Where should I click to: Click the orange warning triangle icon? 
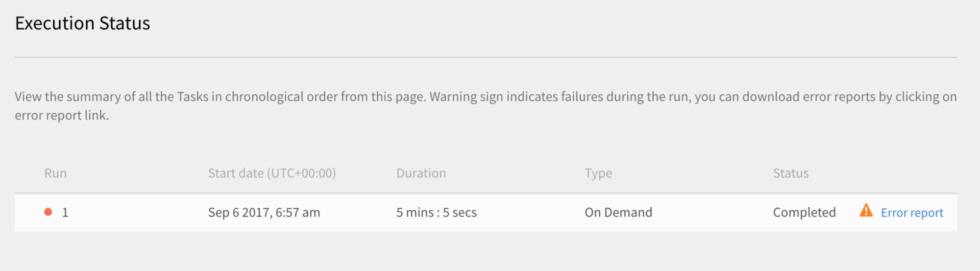click(x=866, y=210)
